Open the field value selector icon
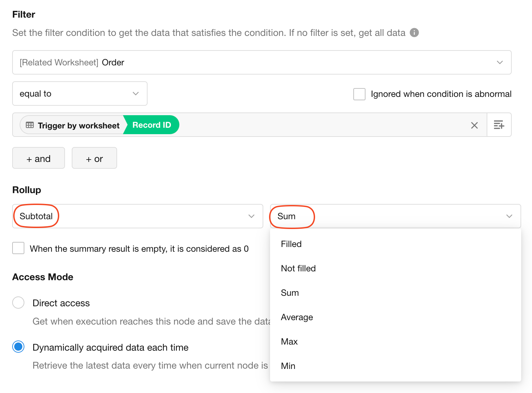 [x=499, y=125]
